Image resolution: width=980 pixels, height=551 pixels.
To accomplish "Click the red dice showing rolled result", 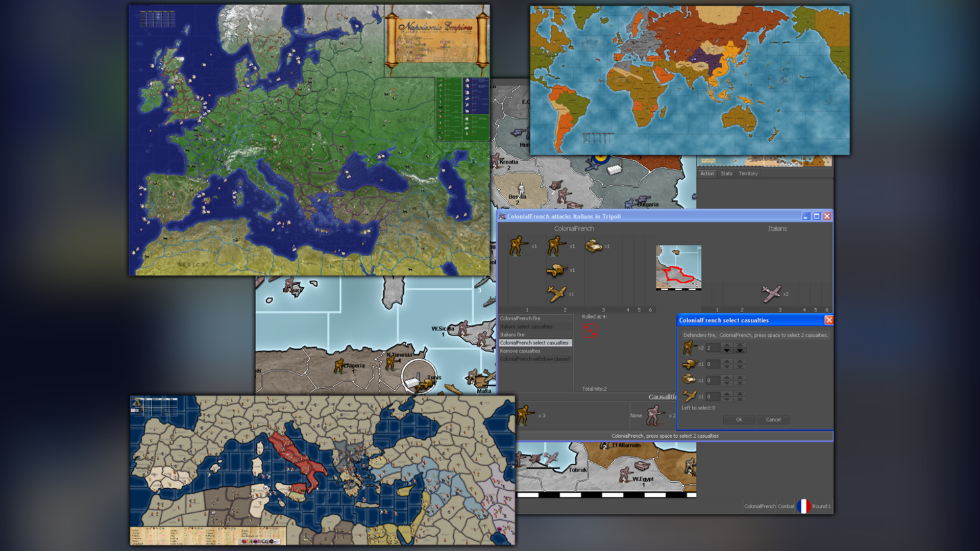I will (590, 331).
